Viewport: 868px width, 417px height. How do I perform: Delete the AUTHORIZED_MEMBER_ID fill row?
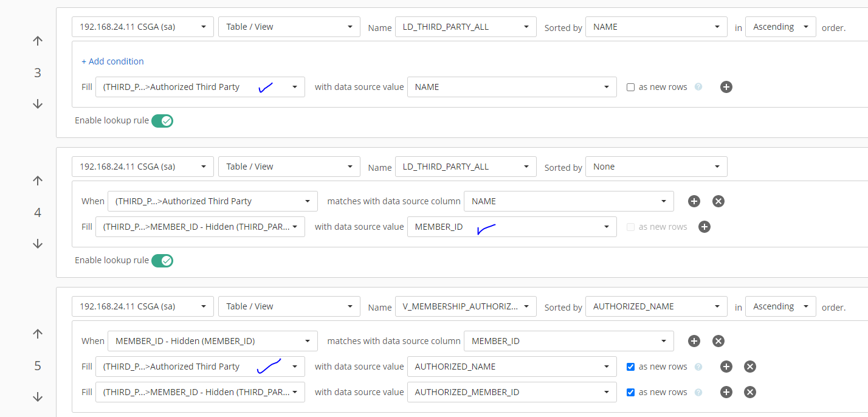coord(750,392)
